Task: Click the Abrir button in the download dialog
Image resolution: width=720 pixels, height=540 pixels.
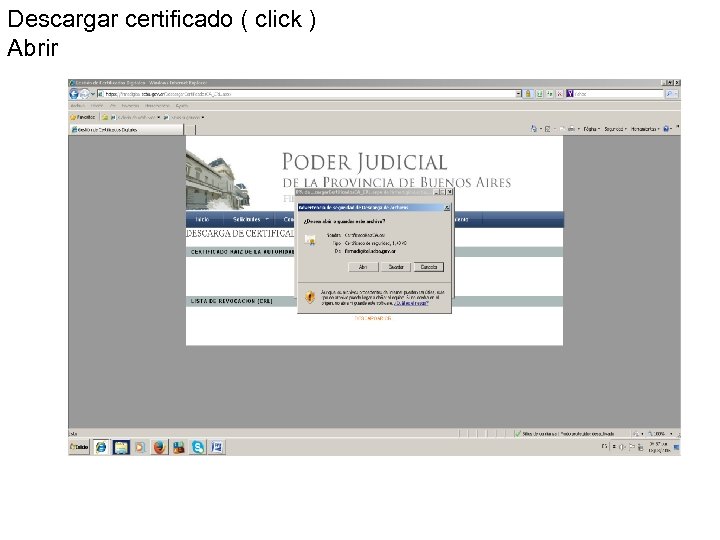Action: click(363, 267)
